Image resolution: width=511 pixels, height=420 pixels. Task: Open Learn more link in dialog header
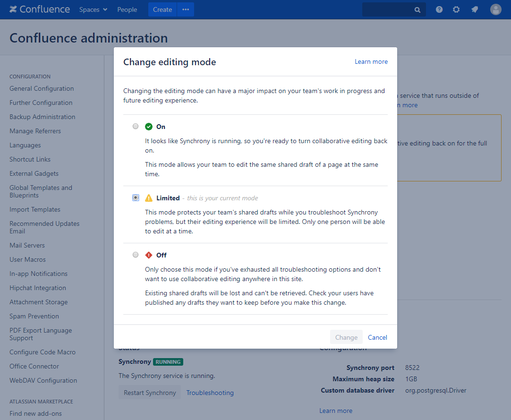click(371, 61)
